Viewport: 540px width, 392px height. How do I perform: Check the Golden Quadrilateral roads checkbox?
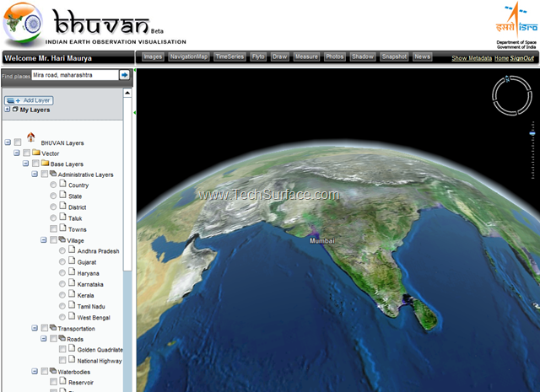pos(63,349)
